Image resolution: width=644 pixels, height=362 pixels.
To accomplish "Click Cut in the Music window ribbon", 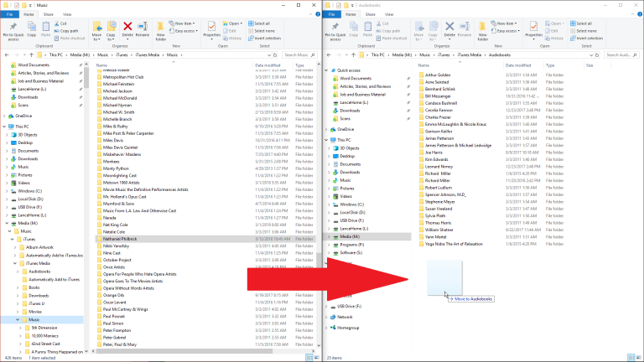I will (60, 23).
